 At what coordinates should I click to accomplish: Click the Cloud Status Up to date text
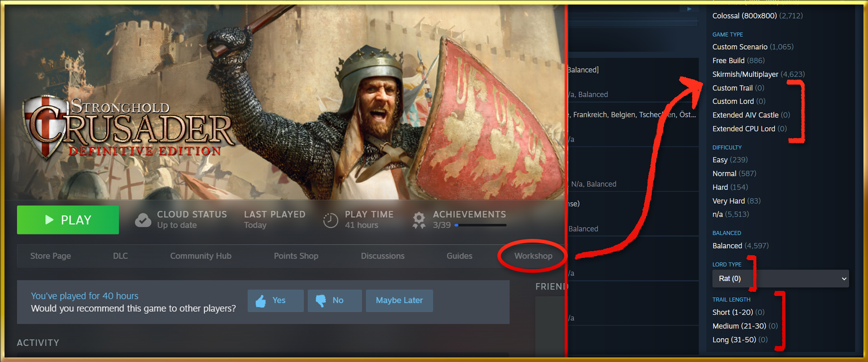click(192, 219)
